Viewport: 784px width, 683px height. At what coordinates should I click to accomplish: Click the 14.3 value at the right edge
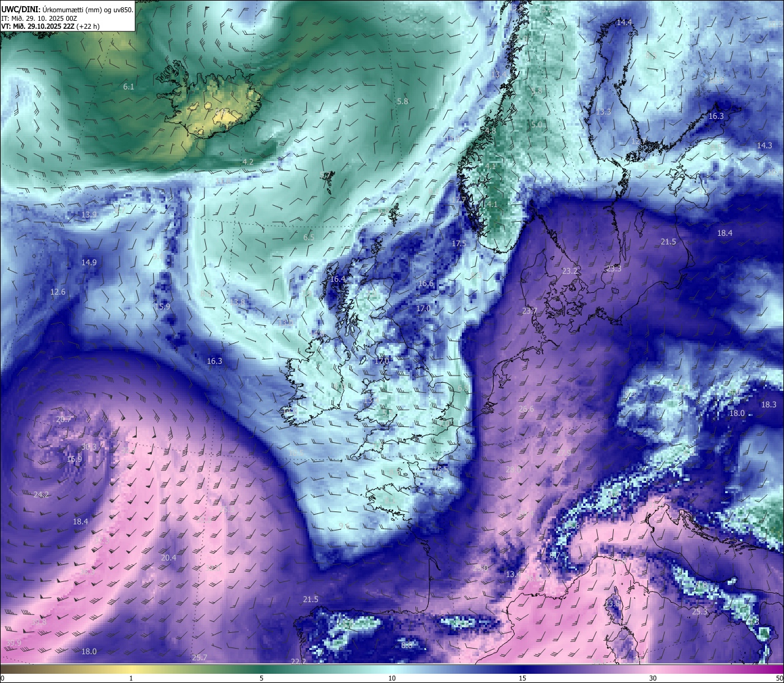coord(765,145)
